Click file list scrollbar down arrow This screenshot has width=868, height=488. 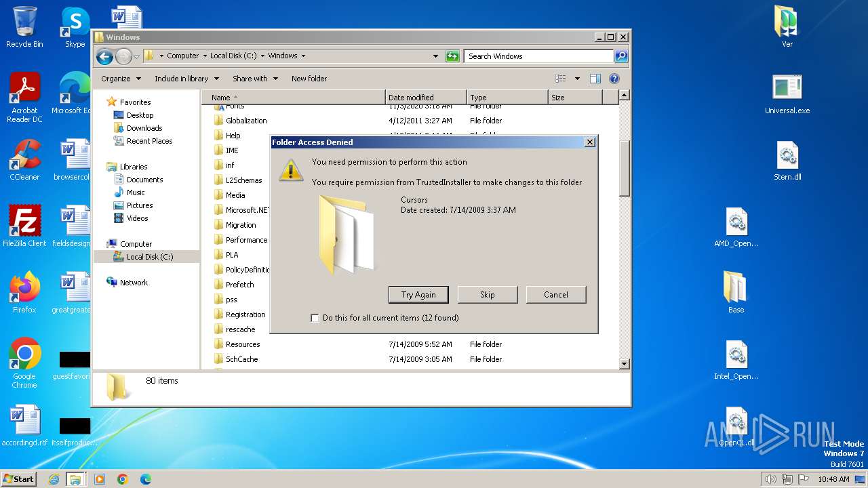(625, 364)
